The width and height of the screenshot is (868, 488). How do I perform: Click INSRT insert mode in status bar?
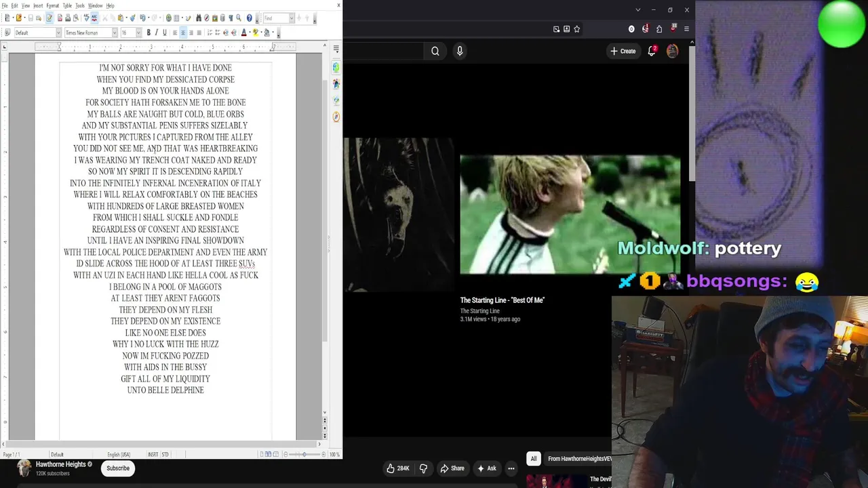pyautogui.click(x=153, y=454)
